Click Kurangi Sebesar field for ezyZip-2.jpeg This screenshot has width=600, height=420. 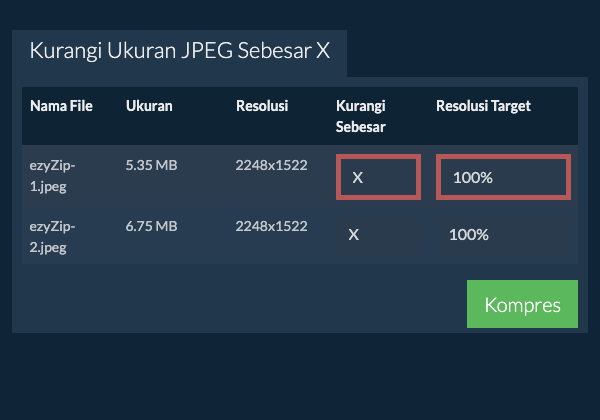[x=377, y=235]
